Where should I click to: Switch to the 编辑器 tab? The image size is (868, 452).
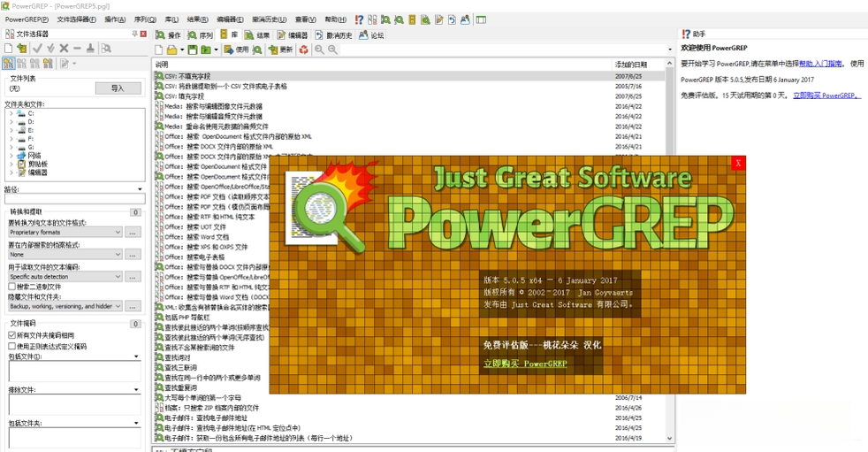293,34
